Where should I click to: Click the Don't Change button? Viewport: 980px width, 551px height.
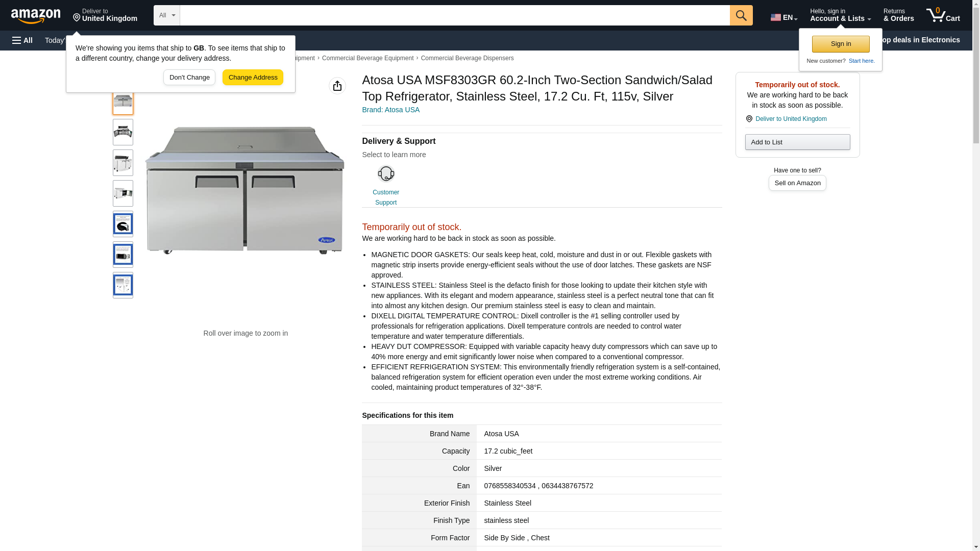[x=189, y=78]
